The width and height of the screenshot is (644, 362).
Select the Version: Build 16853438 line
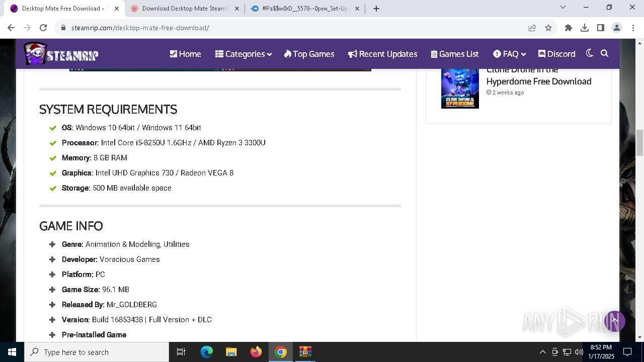pyautogui.click(x=137, y=320)
